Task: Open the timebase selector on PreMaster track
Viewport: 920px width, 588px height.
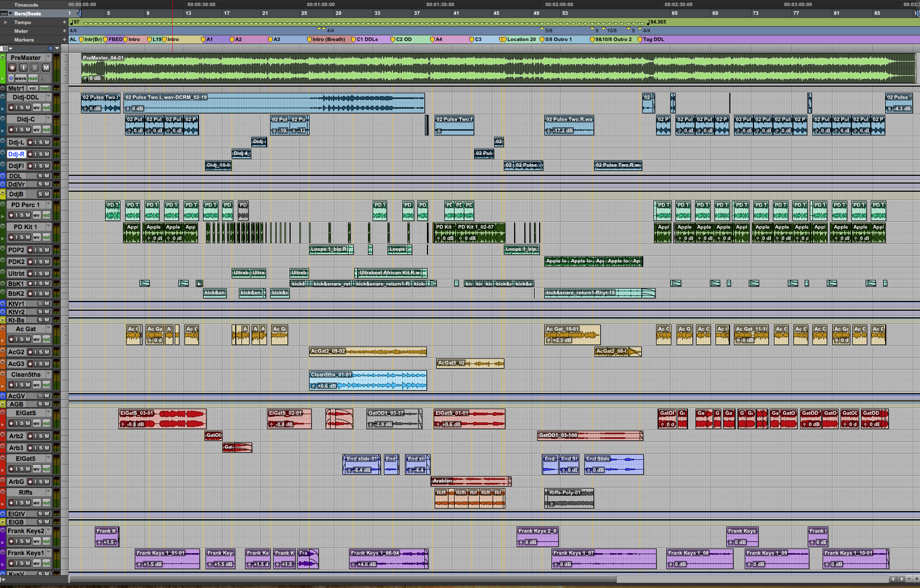Action: click(x=11, y=78)
